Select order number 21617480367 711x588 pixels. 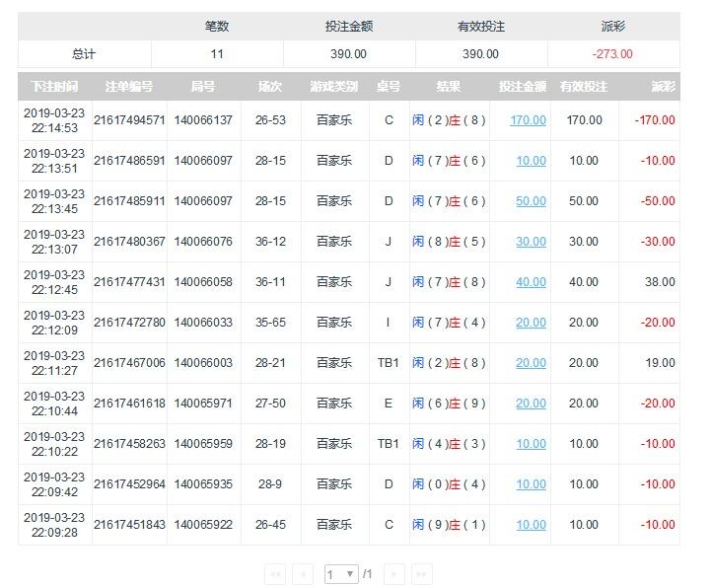click(129, 242)
